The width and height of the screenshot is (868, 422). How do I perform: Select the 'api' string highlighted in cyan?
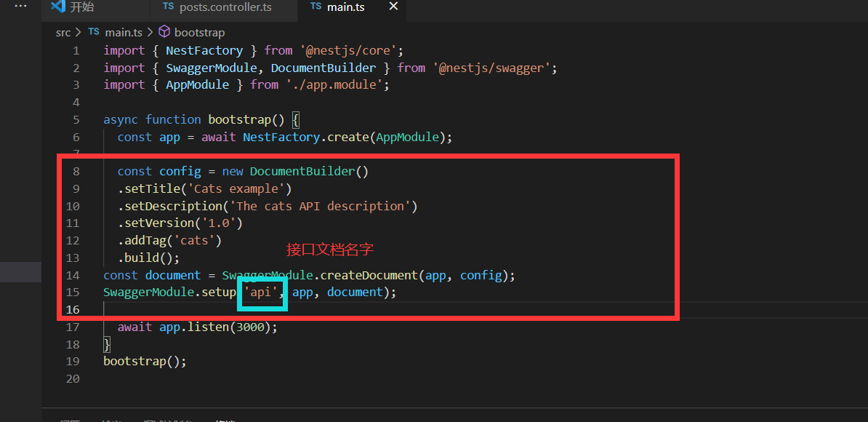point(261,292)
